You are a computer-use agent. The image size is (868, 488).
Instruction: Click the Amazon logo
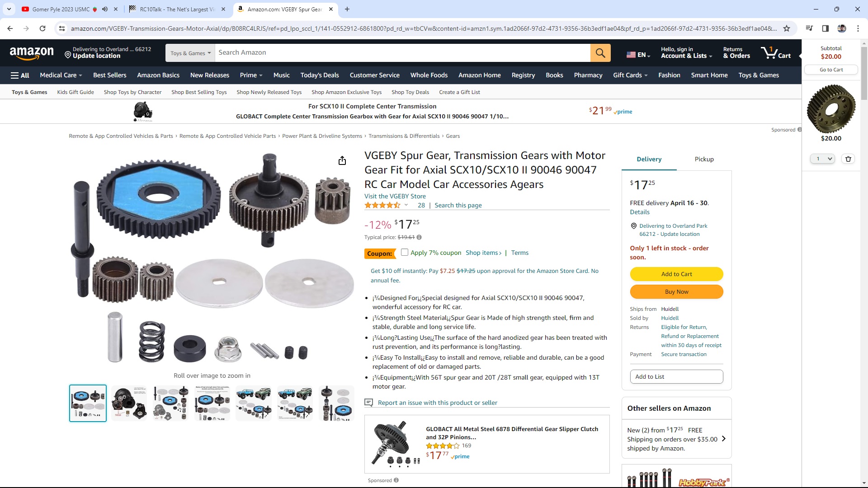coord(32,53)
